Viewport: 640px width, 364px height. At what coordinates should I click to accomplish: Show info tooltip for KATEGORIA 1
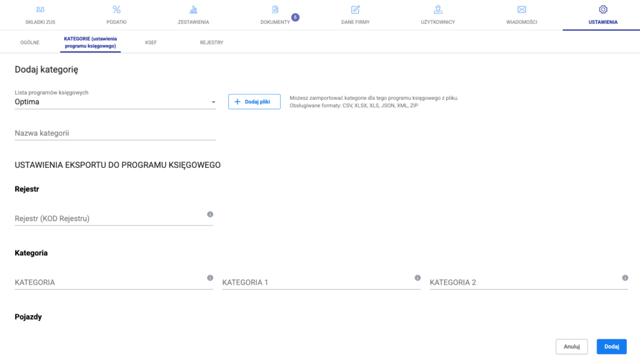(417, 278)
